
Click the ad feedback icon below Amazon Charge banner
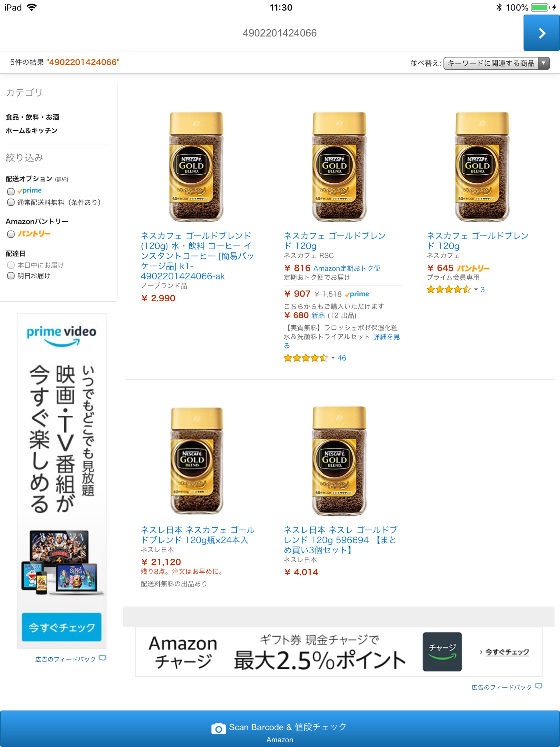click(539, 686)
